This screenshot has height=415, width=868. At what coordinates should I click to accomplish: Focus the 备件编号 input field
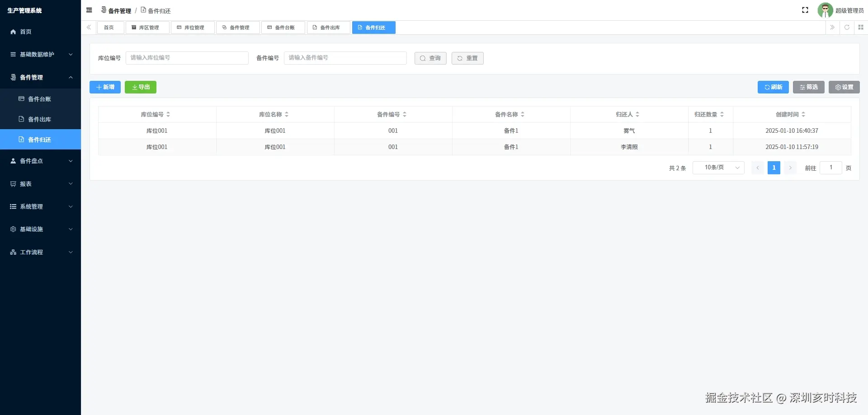[345, 58]
